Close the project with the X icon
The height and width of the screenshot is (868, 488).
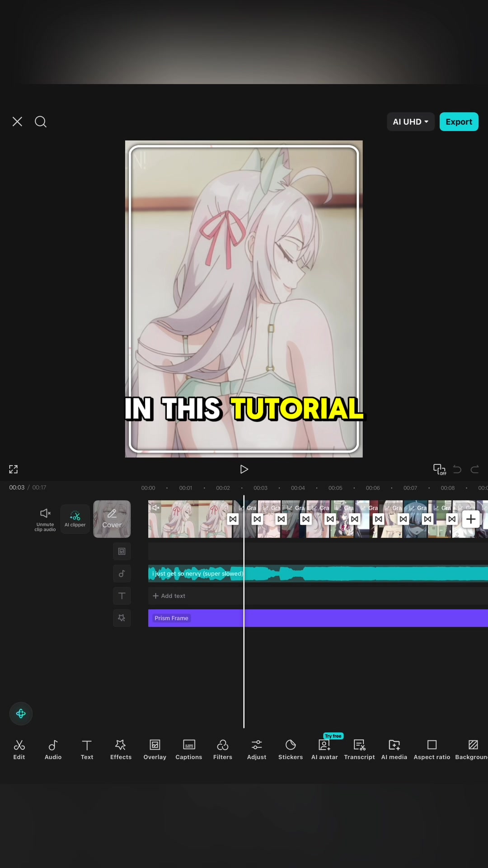pyautogui.click(x=17, y=122)
